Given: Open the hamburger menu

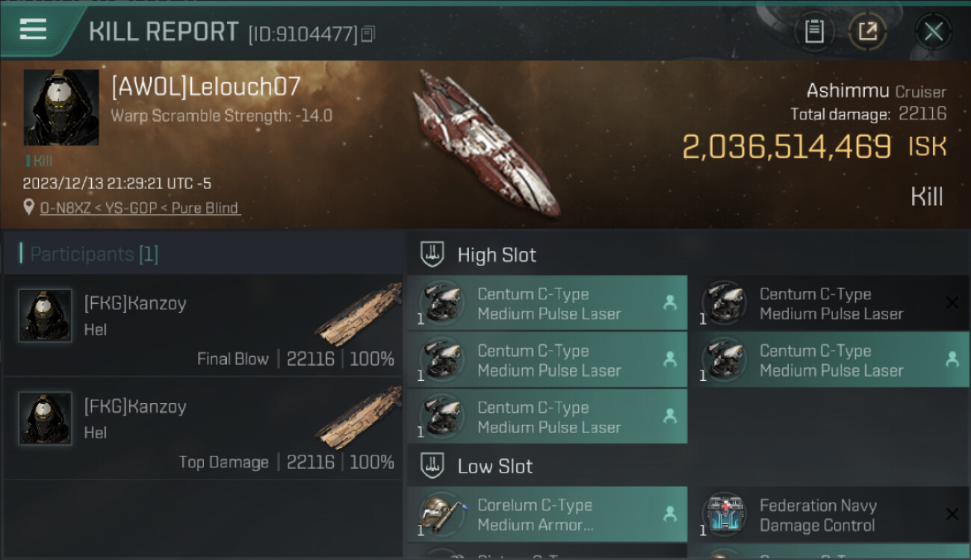Looking at the screenshot, I should [x=33, y=30].
